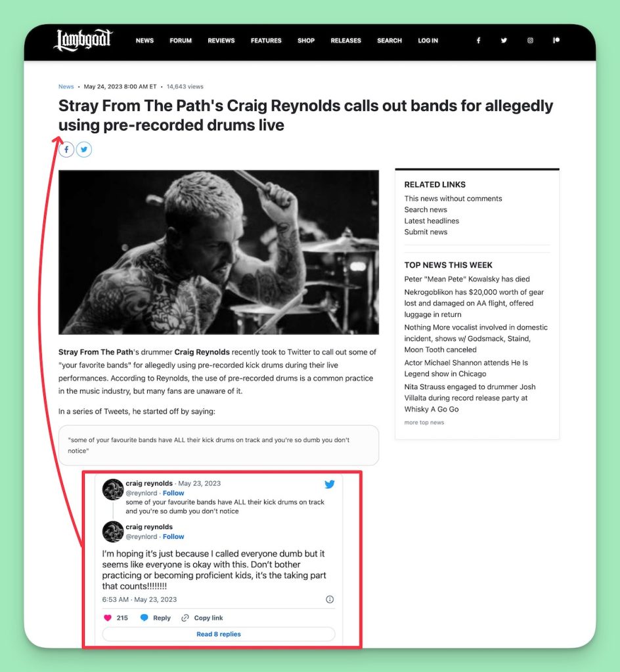Screen dimensions: 620x672
Task: Open the NEWS menu item
Action: click(144, 40)
